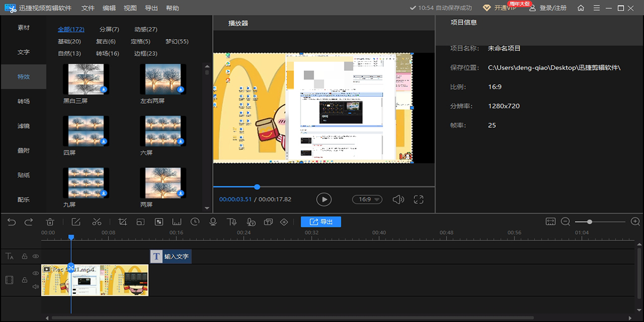The width and height of the screenshot is (644, 322).
Task: Click the scissors split tool in toolbar
Action: click(97, 222)
